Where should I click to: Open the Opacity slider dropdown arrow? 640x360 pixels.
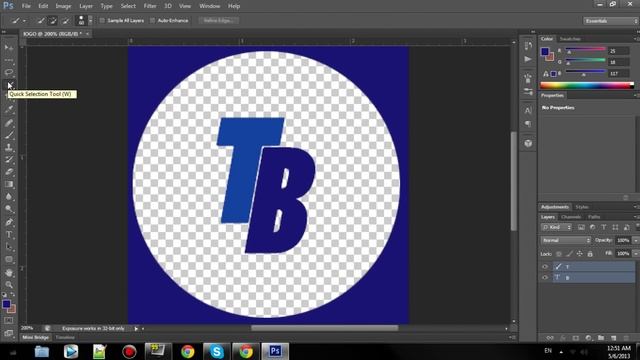[x=636, y=240]
